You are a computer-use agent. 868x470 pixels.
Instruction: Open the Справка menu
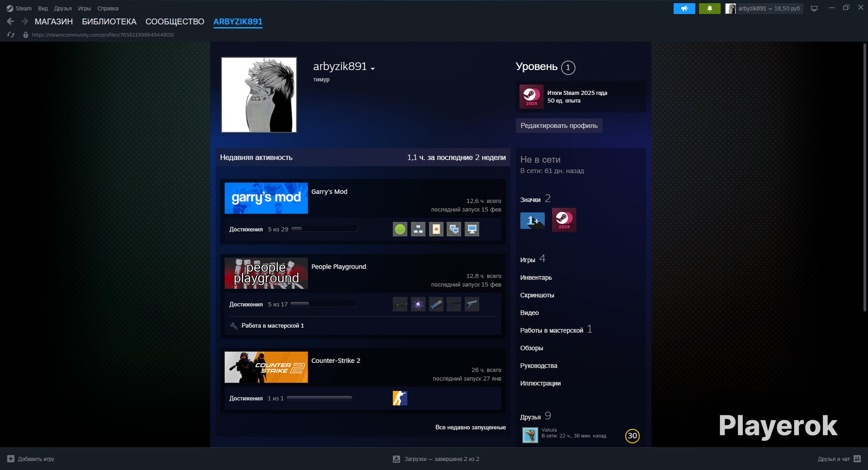pyautogui.click(x=108, y=8)
